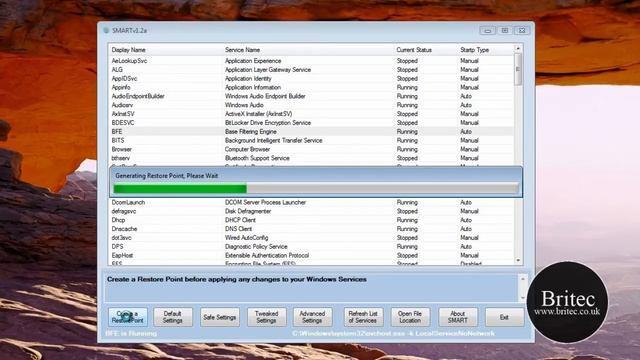Open File Location button
This screenshot has width=640, height=360.
410,317
